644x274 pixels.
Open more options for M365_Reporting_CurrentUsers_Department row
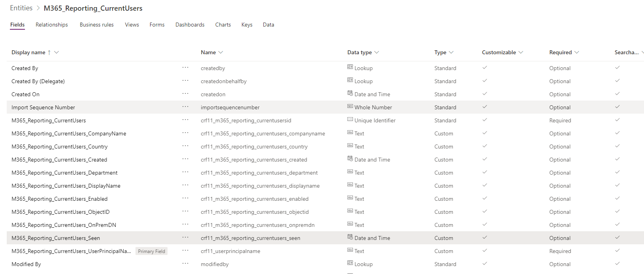[x=185, y=172]
